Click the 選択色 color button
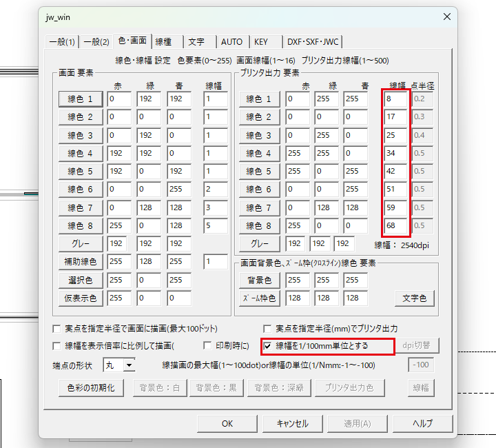 point(81,280)
